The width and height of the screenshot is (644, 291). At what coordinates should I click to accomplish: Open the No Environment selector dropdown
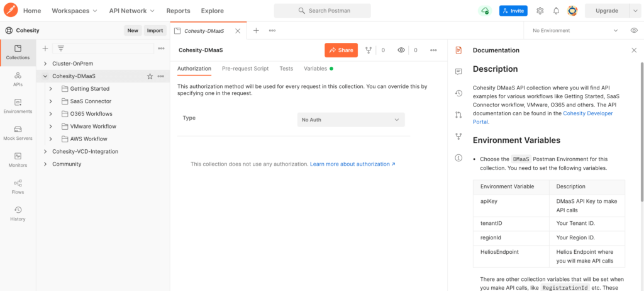(x=575, y=30)
